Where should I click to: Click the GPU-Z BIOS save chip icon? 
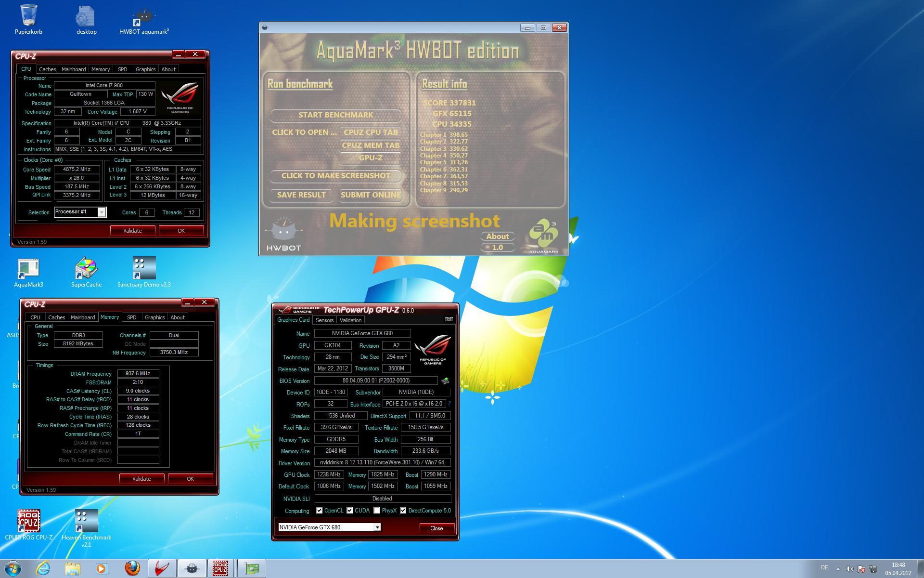(x=445, y=381)
